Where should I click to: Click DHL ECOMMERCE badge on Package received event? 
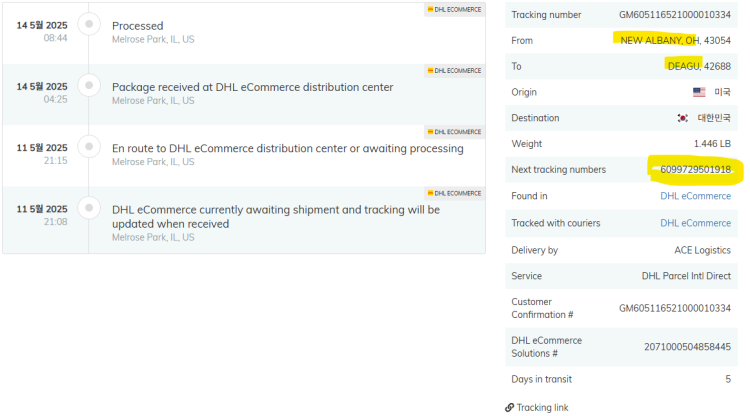(454, 71)
